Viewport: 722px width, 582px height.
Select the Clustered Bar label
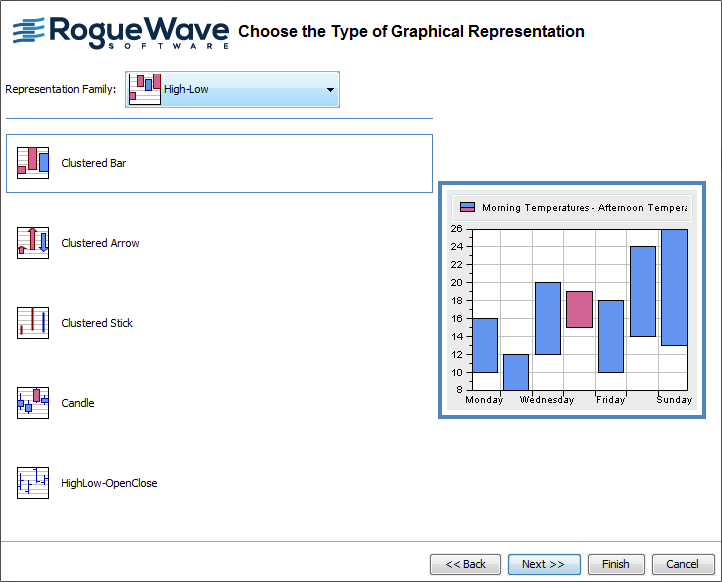94,163
